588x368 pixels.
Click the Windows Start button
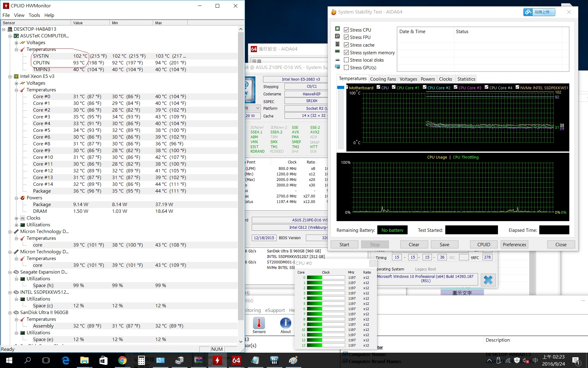tap(9, 360)
